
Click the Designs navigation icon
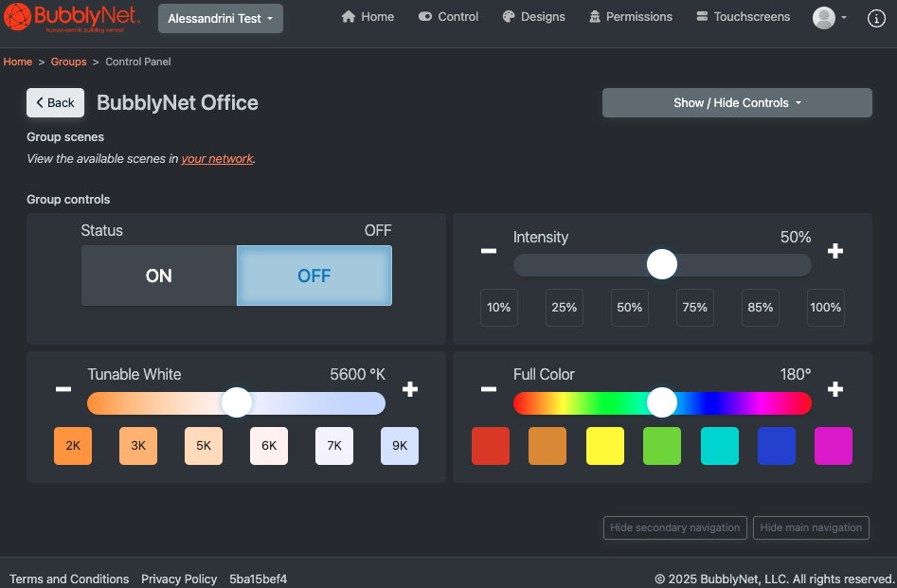[x=507, y=16]
